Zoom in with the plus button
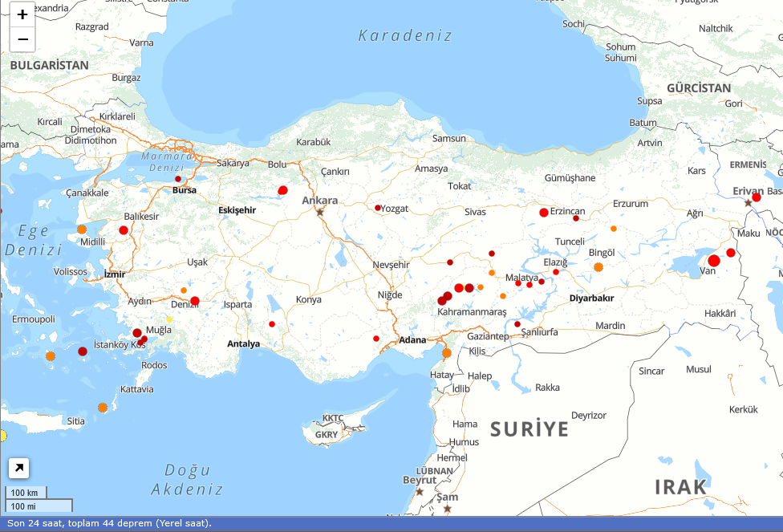 [22, 14]
